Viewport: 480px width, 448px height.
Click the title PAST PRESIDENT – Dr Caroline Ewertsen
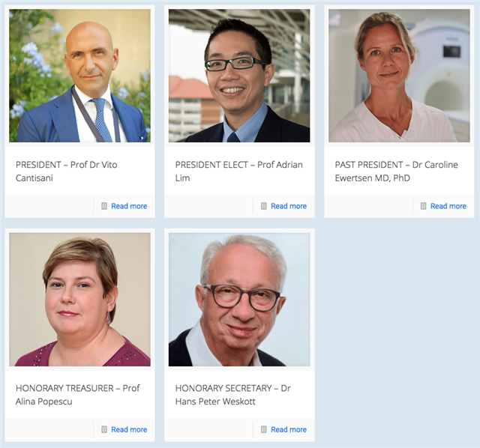point(397,172)
